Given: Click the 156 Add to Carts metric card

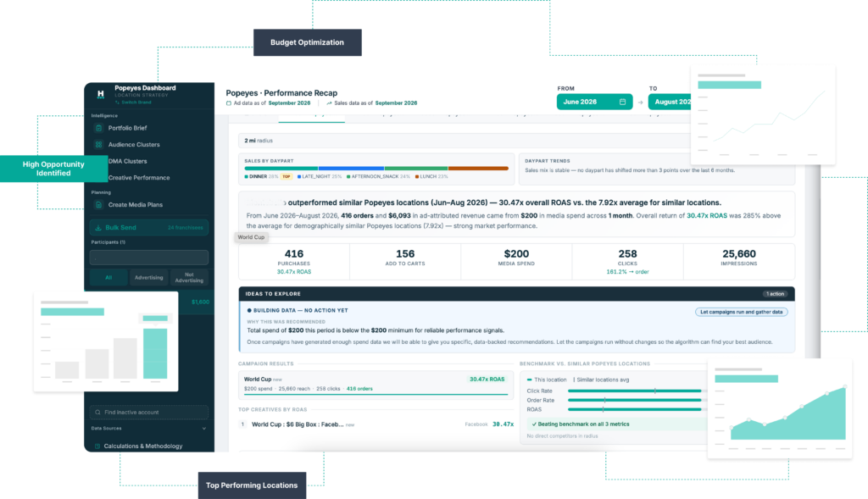Looking at the screenshot, I should (x=405, y=262).
